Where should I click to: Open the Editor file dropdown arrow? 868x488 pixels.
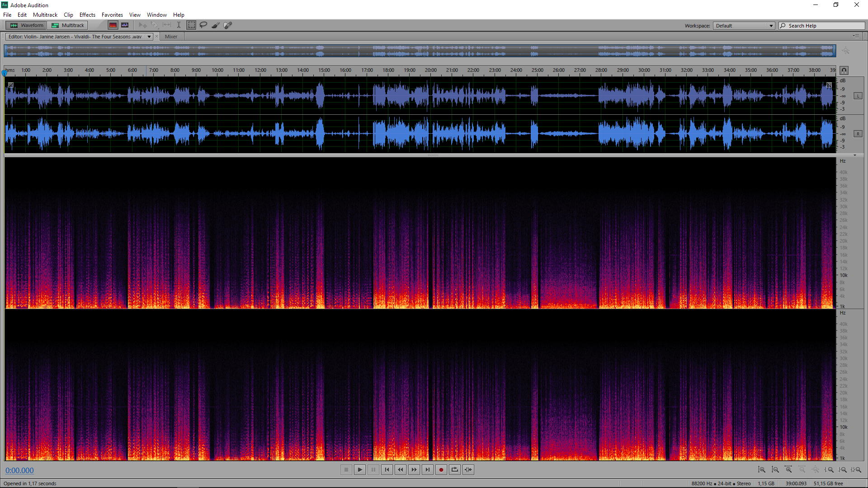coord(149,37)
